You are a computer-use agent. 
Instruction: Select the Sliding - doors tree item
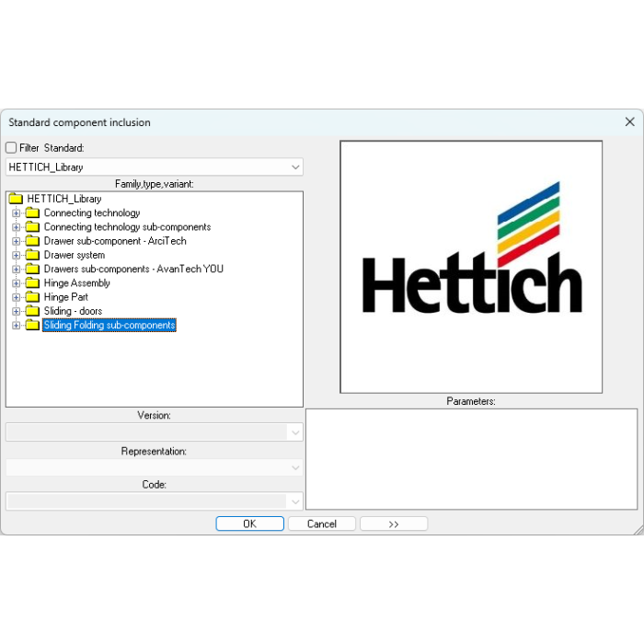pos(73,311)
